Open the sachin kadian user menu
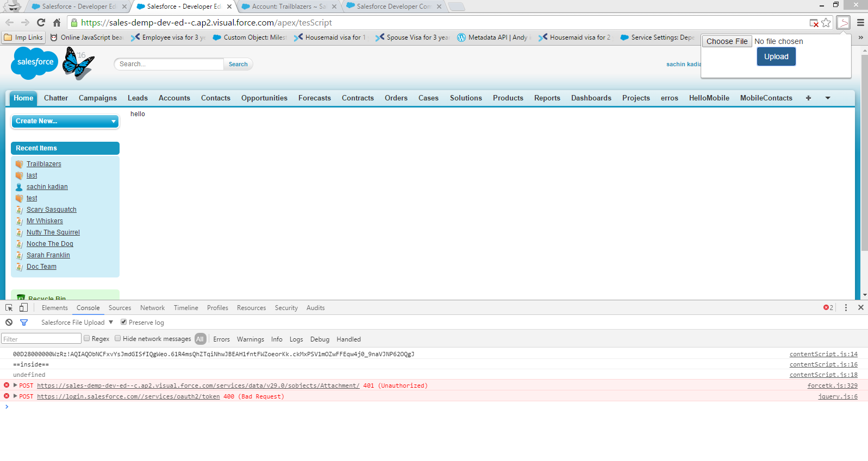The height and width of the screenshot is (461, 868). click(x=684, y=64)
